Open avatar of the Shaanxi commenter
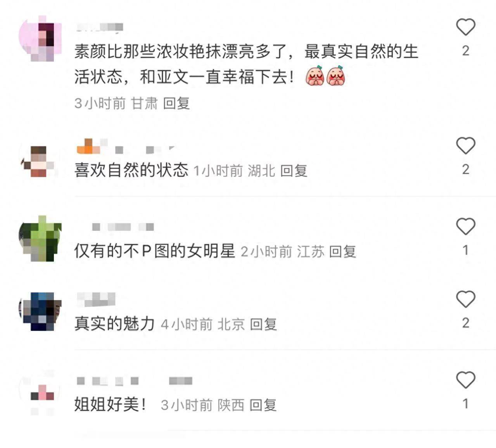This screenshot has height=448, width=496. tap(40, 393)
